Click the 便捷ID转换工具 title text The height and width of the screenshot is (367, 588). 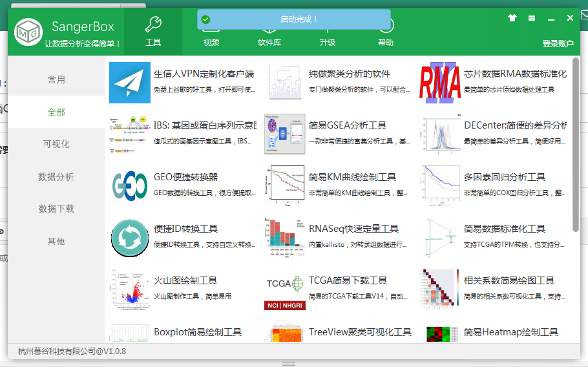tap(185, 229)
